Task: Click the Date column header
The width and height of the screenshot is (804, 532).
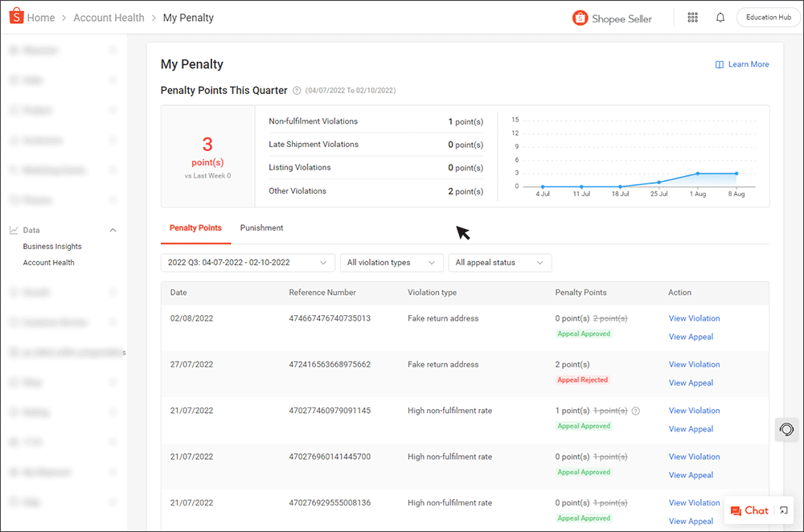Action: [178, 293]
